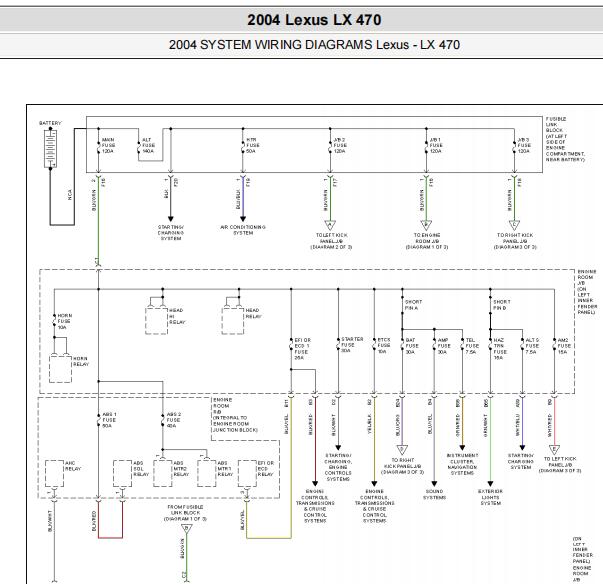This screenshot has width=603, height=584.
Task: Click 'TO ENGINE ROOM J/B (DIAGRAM 1 OF 3)'
Action: (427, 241)
